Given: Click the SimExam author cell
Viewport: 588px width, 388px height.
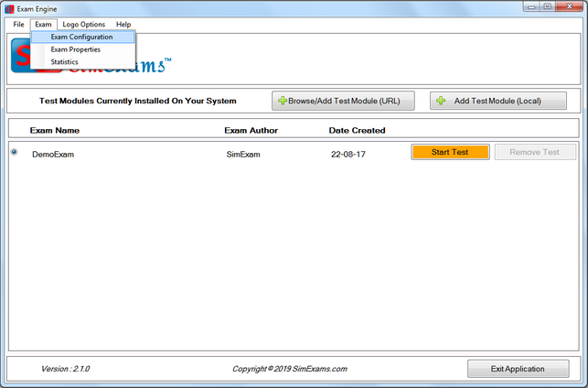Looking at the screenshot, I should click(243, 155).
